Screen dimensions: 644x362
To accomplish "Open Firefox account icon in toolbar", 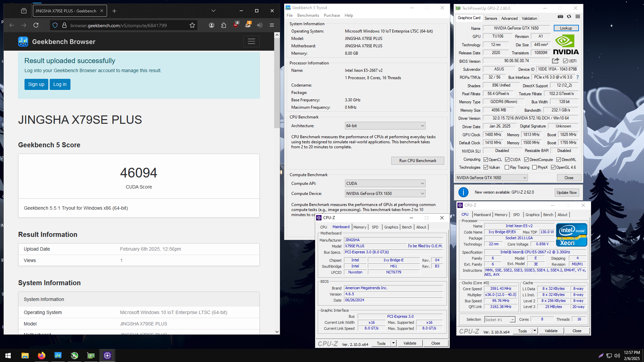I will [211, 25].
